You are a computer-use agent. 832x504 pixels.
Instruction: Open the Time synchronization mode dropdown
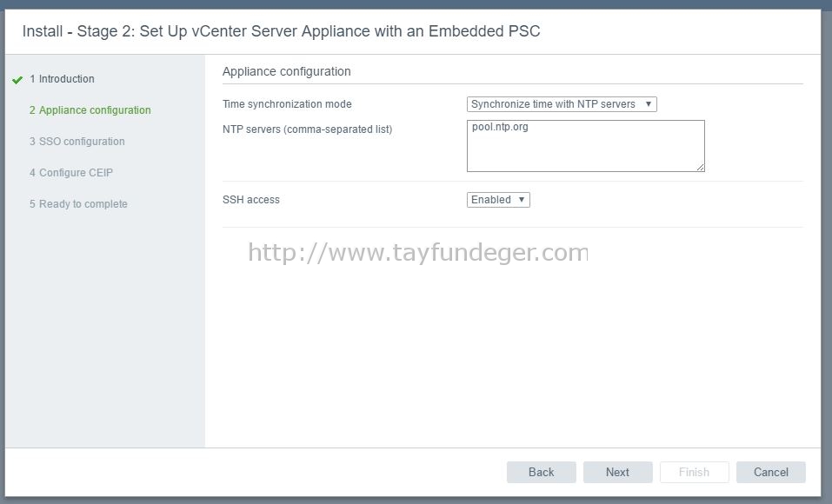(562, 104)
